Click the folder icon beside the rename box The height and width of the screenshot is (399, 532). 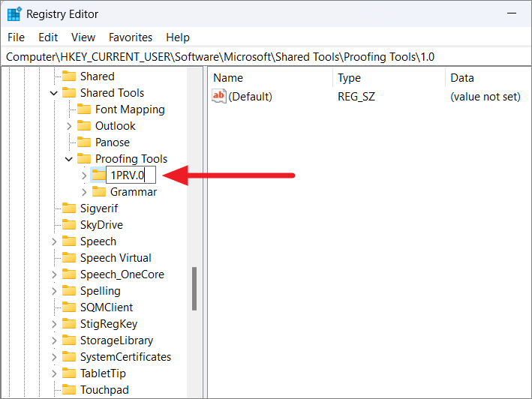pyautogui.click(x=98, y=175)
